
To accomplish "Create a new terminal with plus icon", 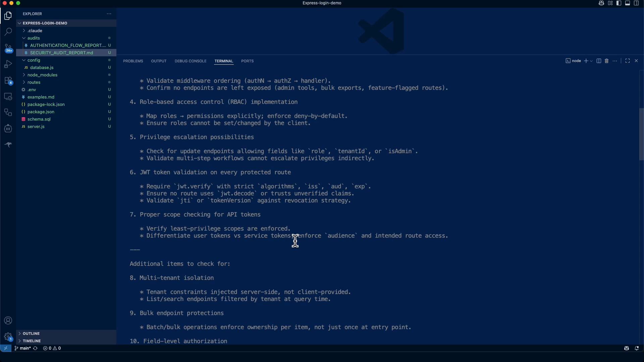I will click(x=586, y=61).
